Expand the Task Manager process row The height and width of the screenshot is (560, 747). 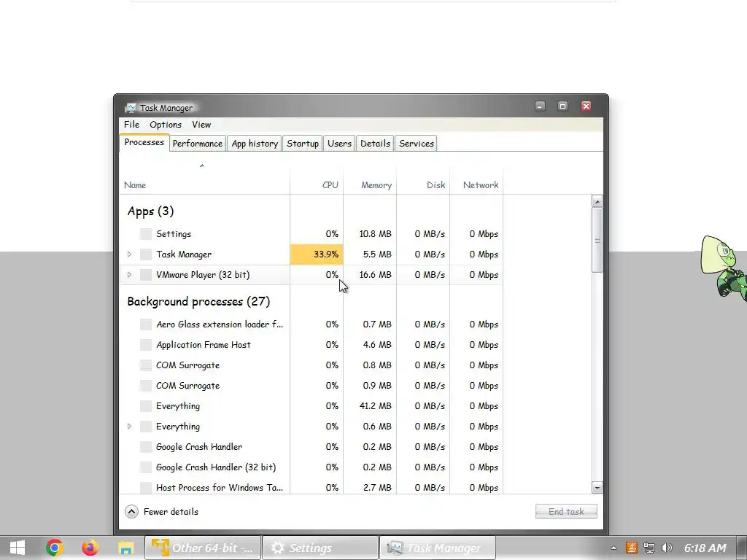[x=129, y=254]
